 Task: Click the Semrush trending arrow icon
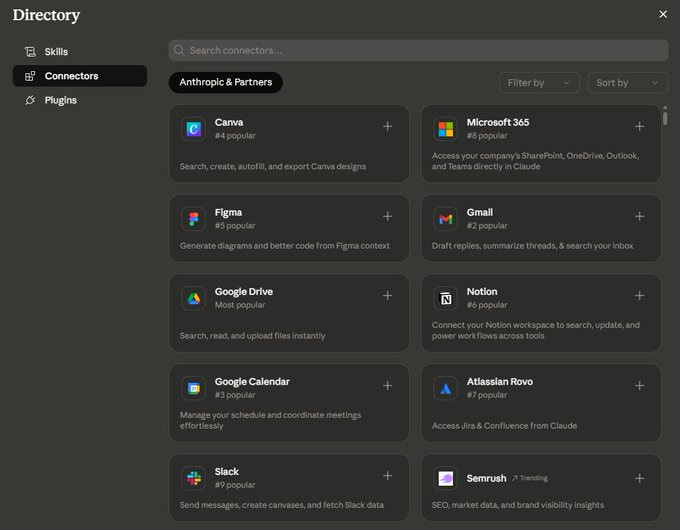(x=515, y=478)
